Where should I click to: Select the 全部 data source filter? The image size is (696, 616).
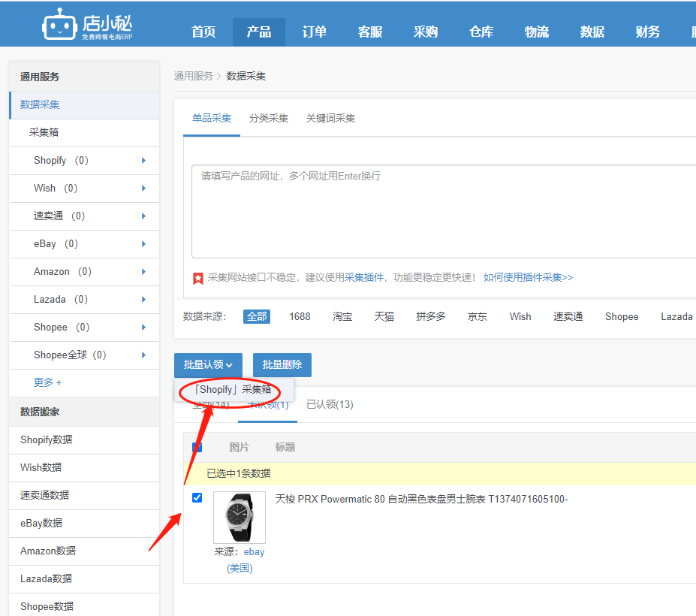pyautogui.click(x=257, y=317)
